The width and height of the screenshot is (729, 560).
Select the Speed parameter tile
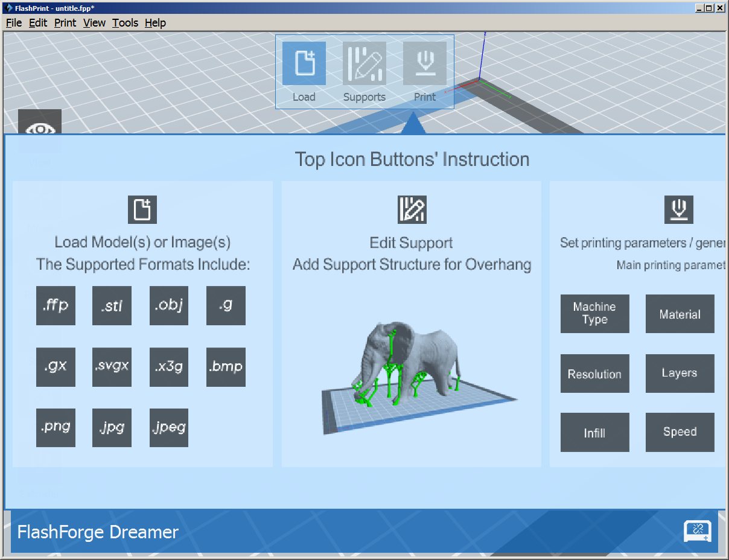[680, 432]
